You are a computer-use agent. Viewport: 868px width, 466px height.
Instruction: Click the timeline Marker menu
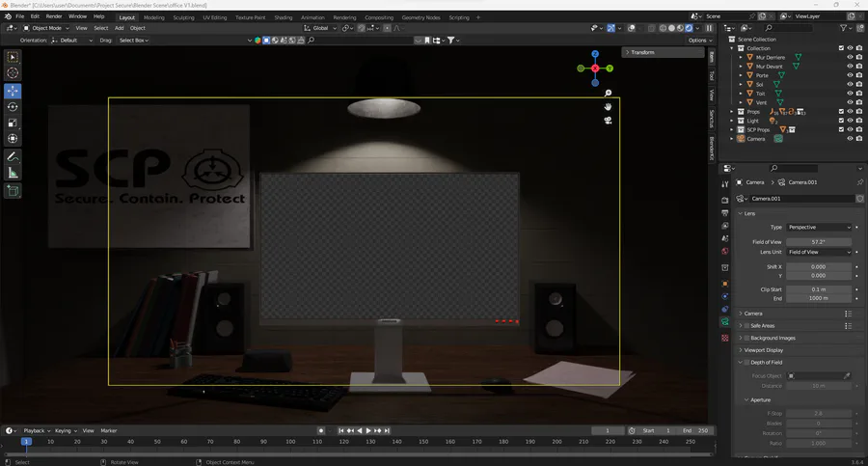click(x=108, y=430)
